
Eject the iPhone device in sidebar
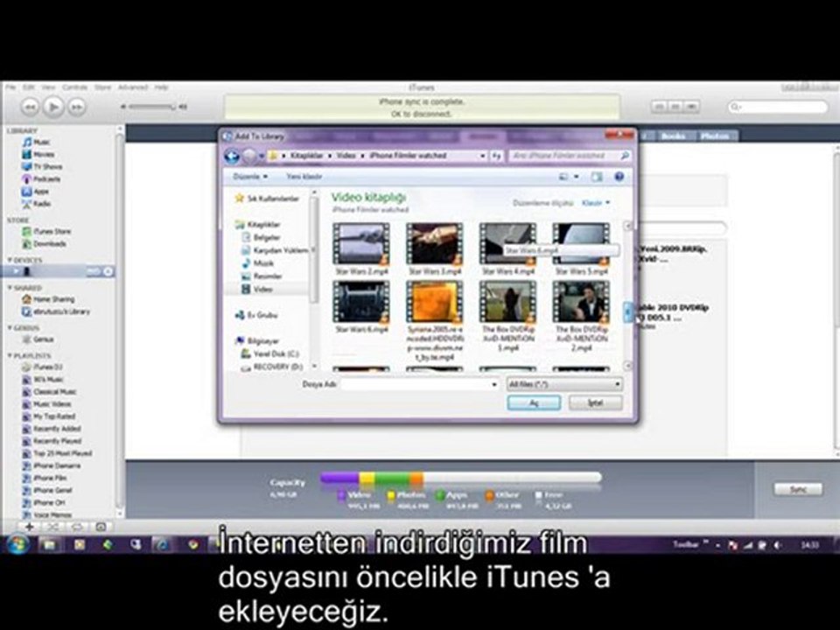point(108,271)
